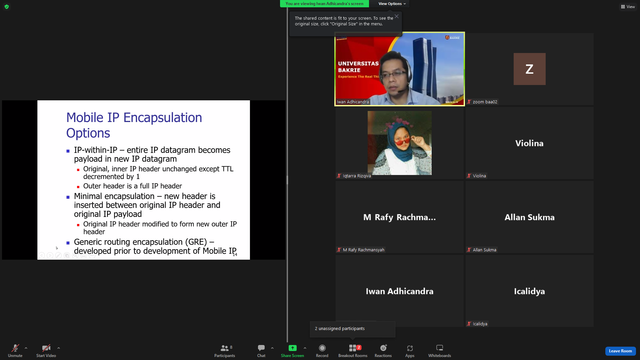Open video options arrow beside Start Video
Viewport: 640px width, 360px height.
tap(58, 348)
